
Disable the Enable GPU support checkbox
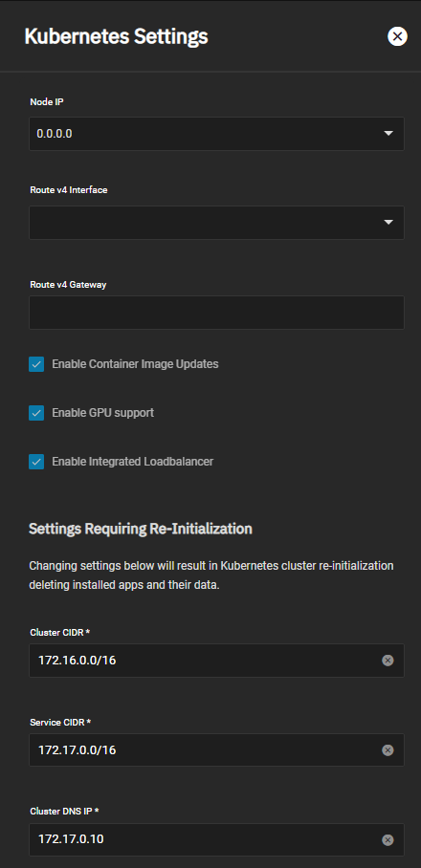pos(36,413)
